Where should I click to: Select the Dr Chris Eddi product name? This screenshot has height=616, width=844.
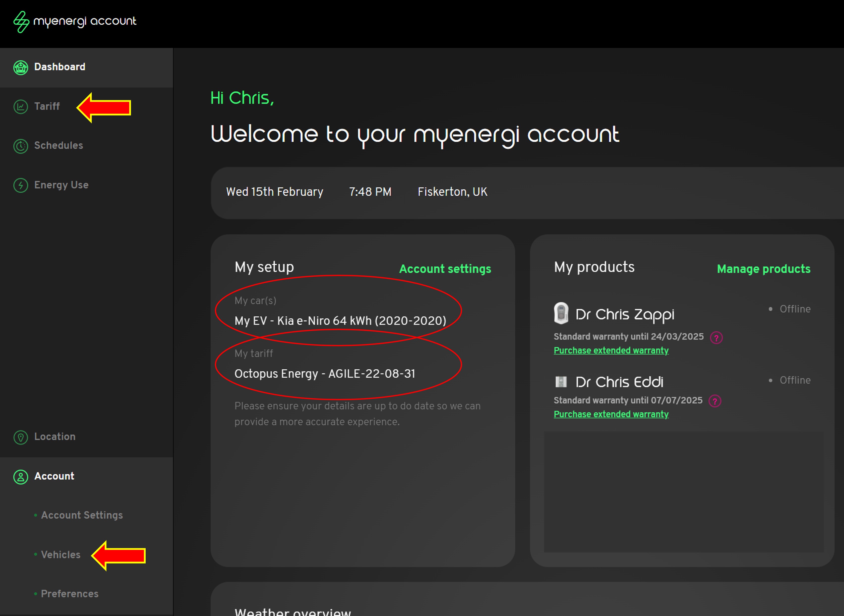coord(619,382)
